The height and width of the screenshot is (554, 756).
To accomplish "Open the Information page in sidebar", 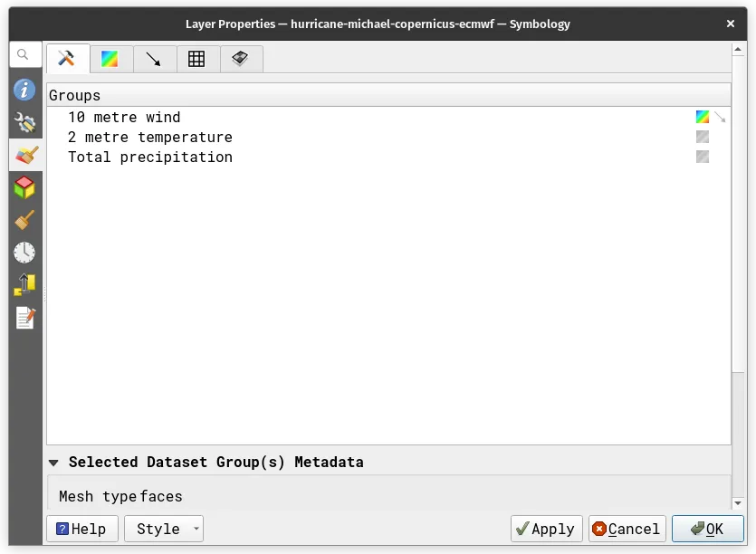I will click(24, 91).
